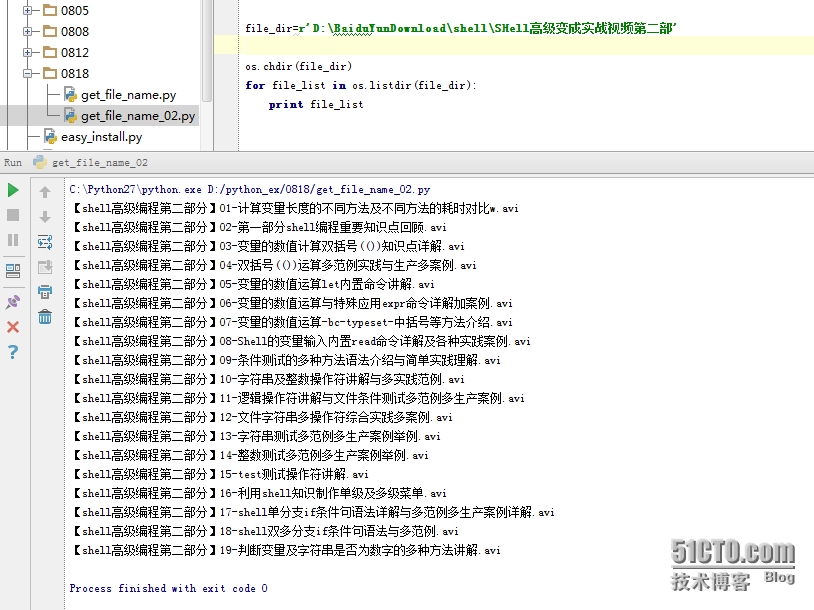Select the 0812 folder label
Image resolution: width=814 pixels, height=610 pixels.
click(x=75, y=52)
